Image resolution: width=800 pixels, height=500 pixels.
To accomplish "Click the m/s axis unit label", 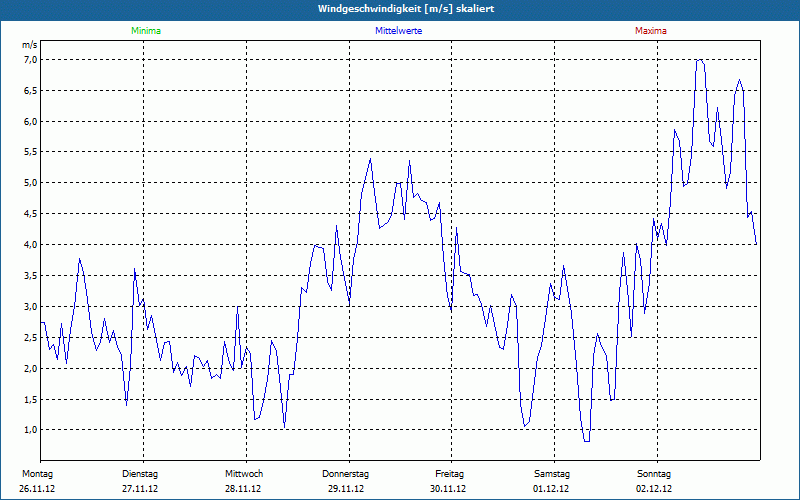I will tap(30, 45).
